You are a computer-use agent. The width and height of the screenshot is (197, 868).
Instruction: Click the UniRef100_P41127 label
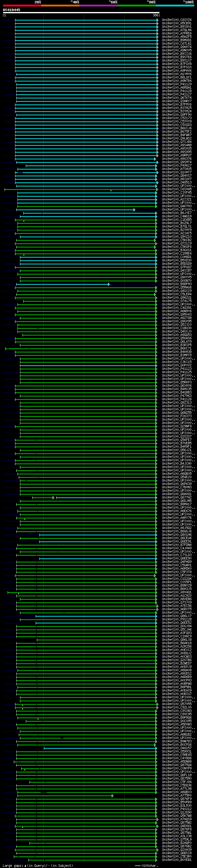pyautogui.click(x=176, y=94)
